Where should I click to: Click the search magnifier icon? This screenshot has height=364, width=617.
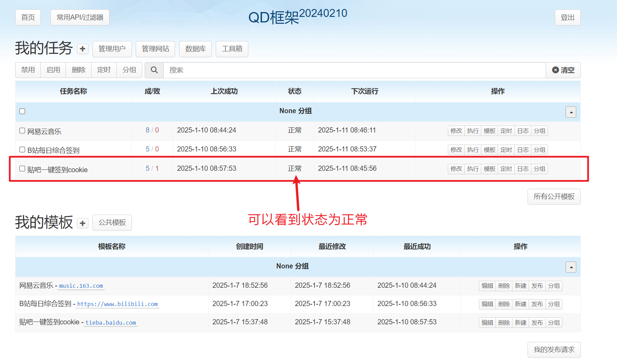pos(154,70)
